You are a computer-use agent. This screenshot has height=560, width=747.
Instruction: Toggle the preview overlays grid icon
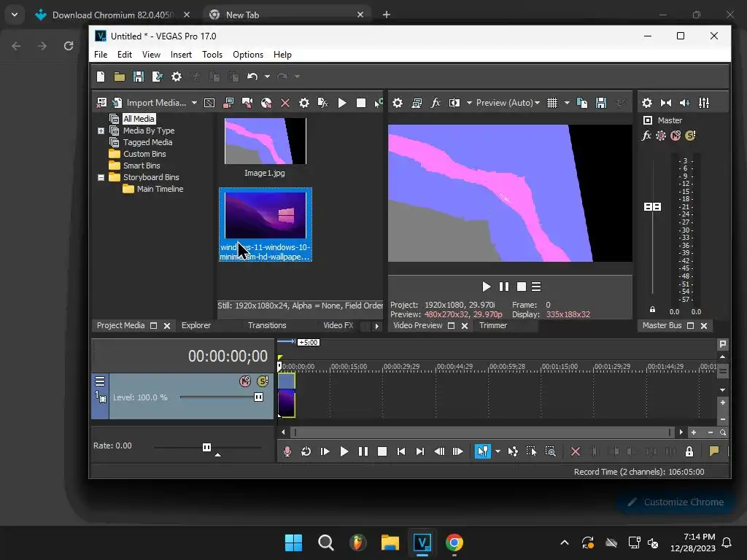tap(552, 103)
